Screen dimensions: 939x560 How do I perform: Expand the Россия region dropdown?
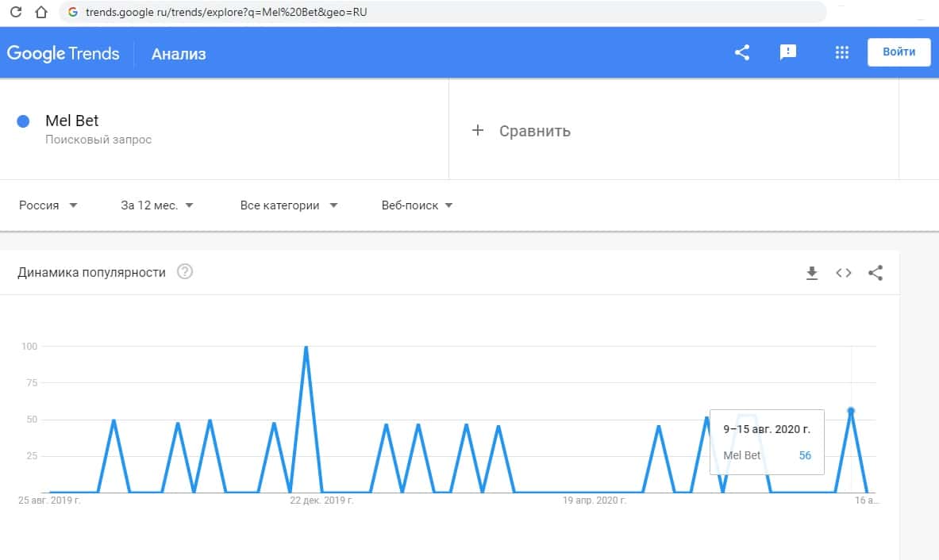48,205
